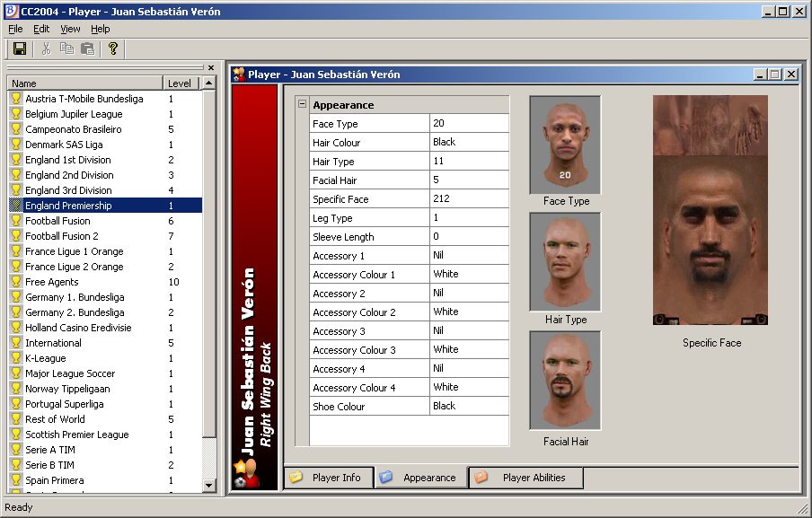The width and height of the screenshot is (812, 518).
Task: Sort the league list by Level column
Action: pos(181,83)
